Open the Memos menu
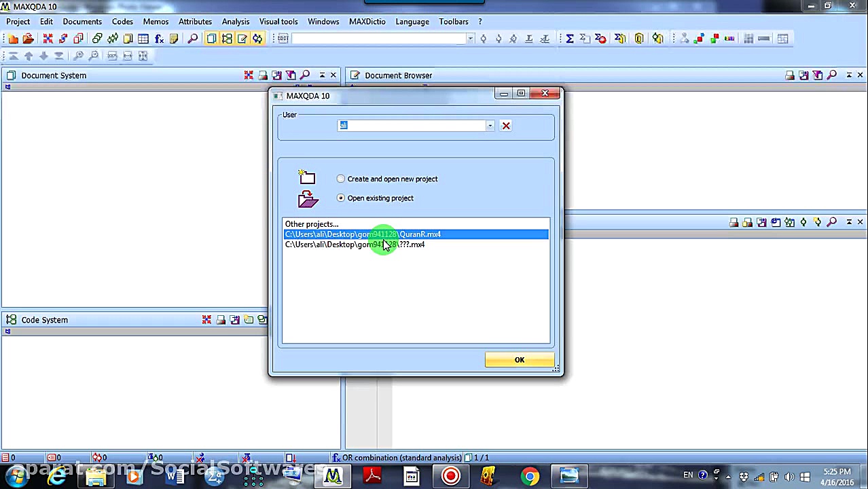 [x=156, y=22]
